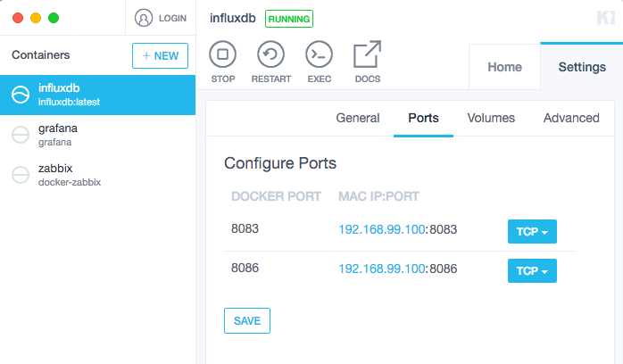
Task: Open the Advanced settings tab
Action: coord(571,118)
